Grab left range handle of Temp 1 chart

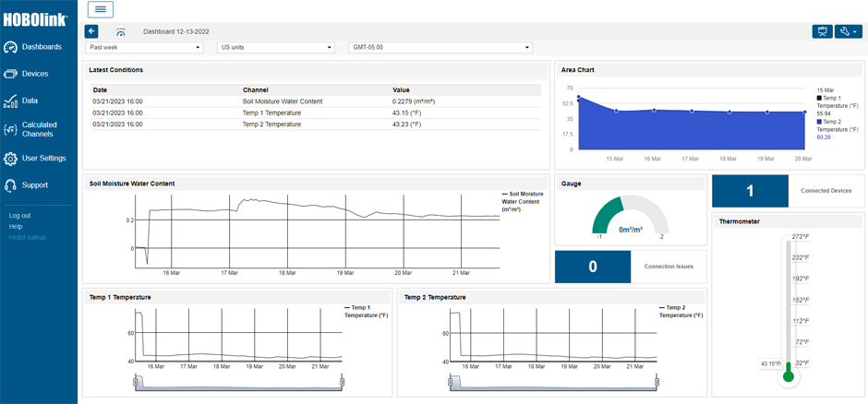[x=135, y=381]
